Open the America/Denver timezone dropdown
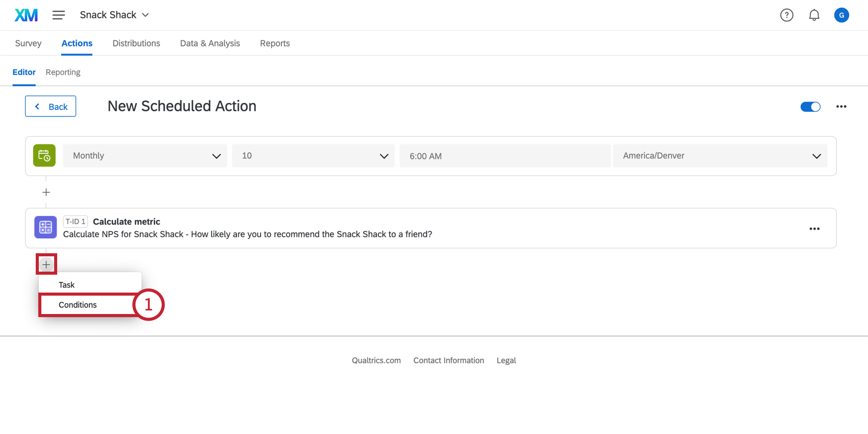The width and height of the screenshot is (868, 434). (x=720, y=156)
